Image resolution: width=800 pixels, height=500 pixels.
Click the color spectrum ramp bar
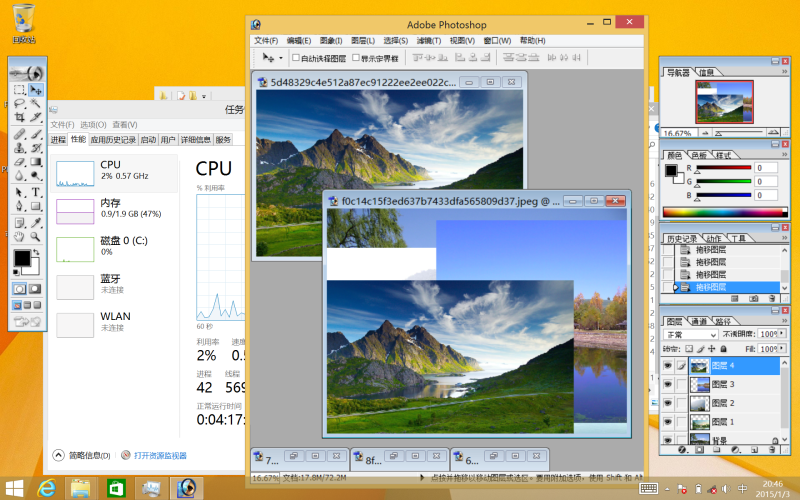coord(723,211)
